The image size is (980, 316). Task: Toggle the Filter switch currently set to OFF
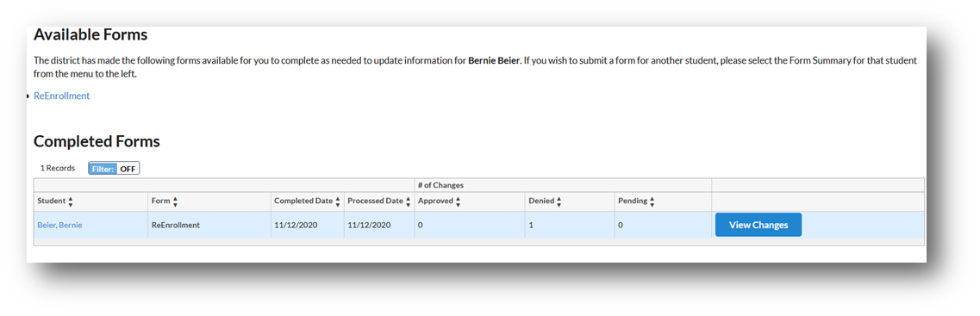click(114, 169)
